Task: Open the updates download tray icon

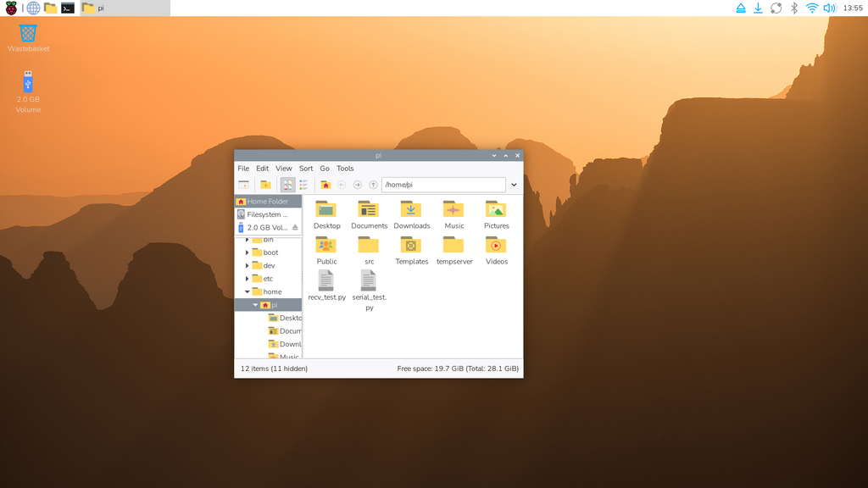Action: (758, 8)
